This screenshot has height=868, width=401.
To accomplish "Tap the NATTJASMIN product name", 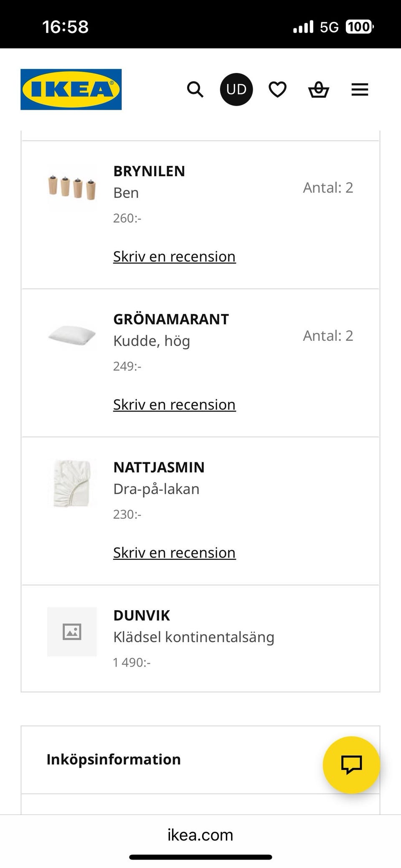I will (x=159, y=467).
